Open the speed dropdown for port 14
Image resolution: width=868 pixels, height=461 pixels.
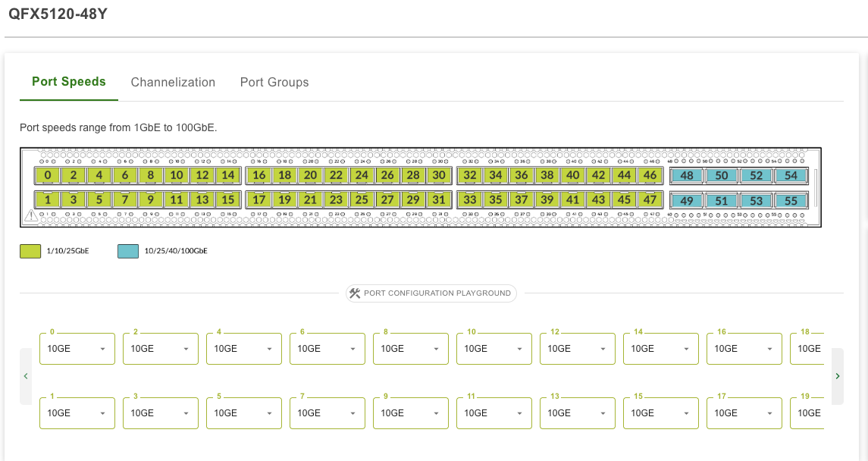pyautogui.click(x=661, y=349)
